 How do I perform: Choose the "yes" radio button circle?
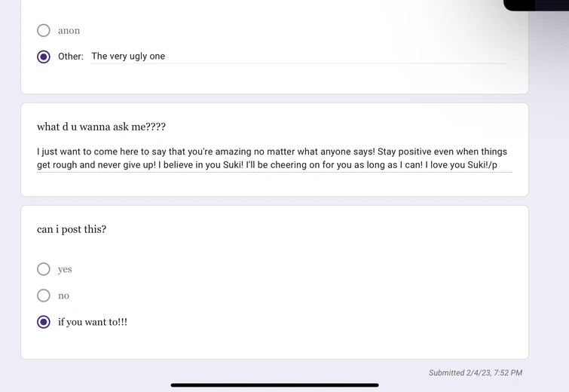(x=44, y=269)
